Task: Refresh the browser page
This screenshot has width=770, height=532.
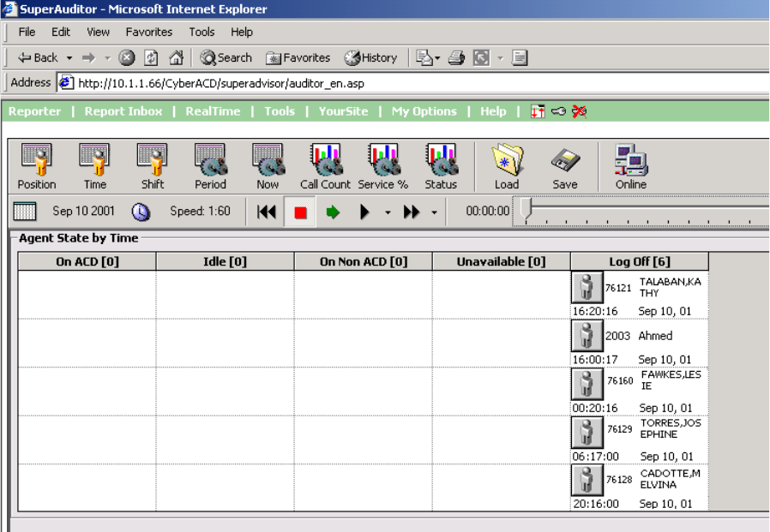Action: [x=151, y=58]
